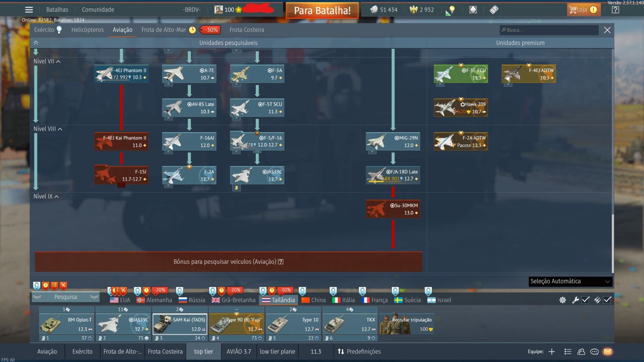This screenshot has height=362, width=644.
Task: Open the Batalhas menu
Action: (x=57, y=9)
